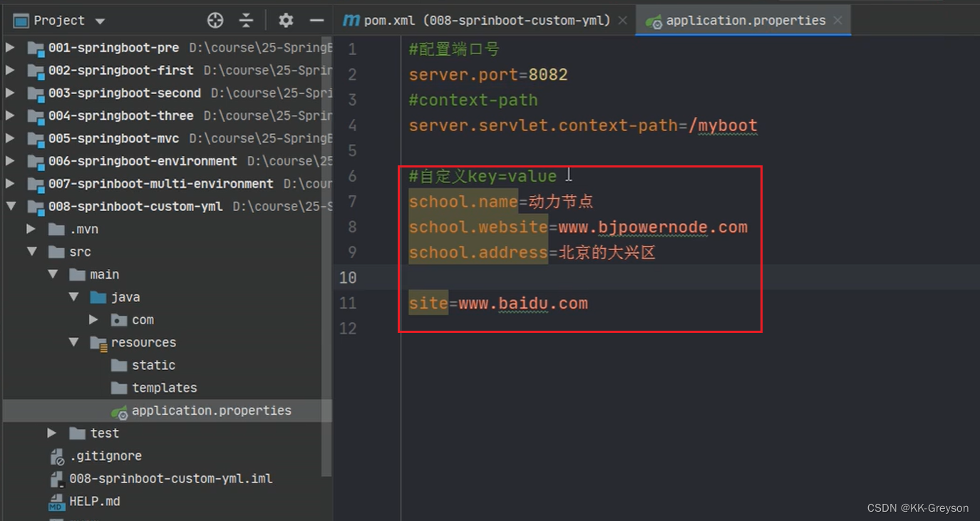Expand the 003-springboot-second module
The image size is (980, 521).
click(x=10, y=93)
